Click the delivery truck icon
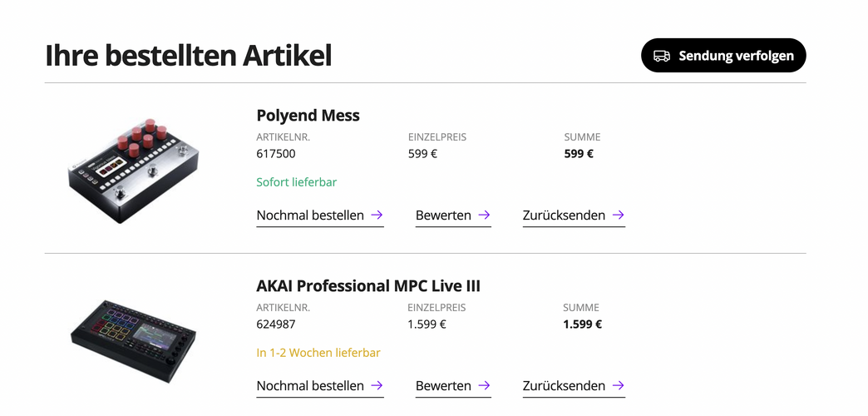This screenshot has width=868, height=416. (662, 56)
